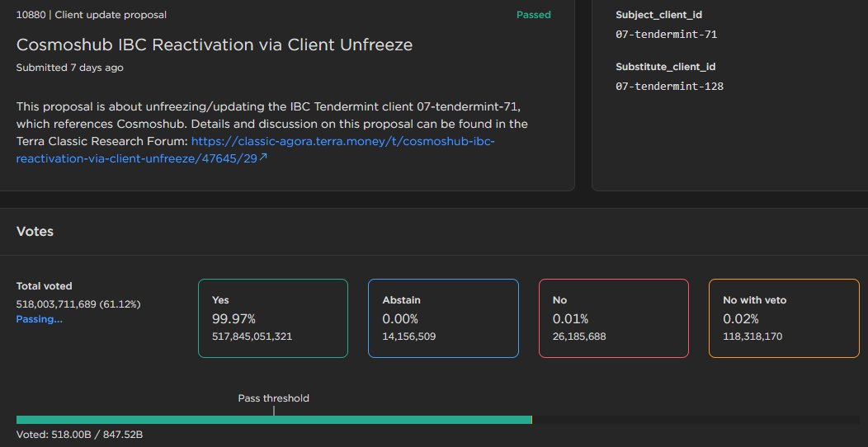Click the No with veto card
Screen dimensions: 868x447
point(784,318)
